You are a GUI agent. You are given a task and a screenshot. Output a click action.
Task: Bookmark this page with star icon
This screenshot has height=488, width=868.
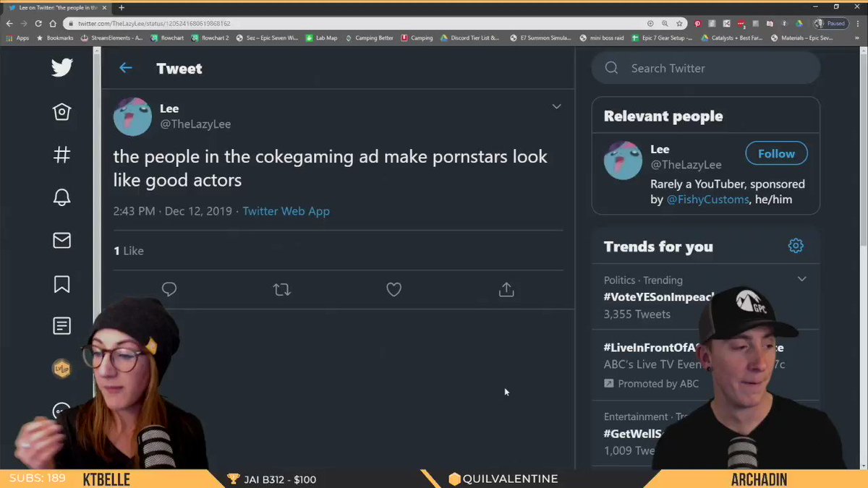click(679, 24)
